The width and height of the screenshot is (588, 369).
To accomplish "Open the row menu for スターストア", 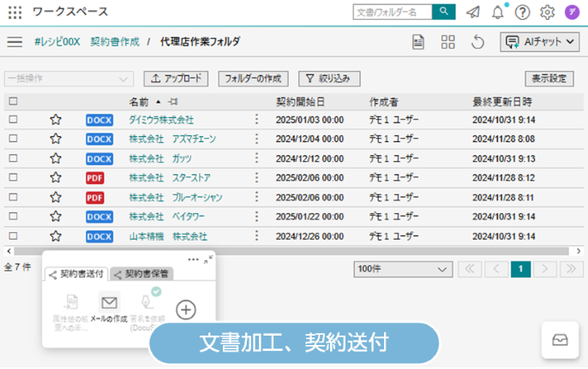I will (x=256, y=177).
